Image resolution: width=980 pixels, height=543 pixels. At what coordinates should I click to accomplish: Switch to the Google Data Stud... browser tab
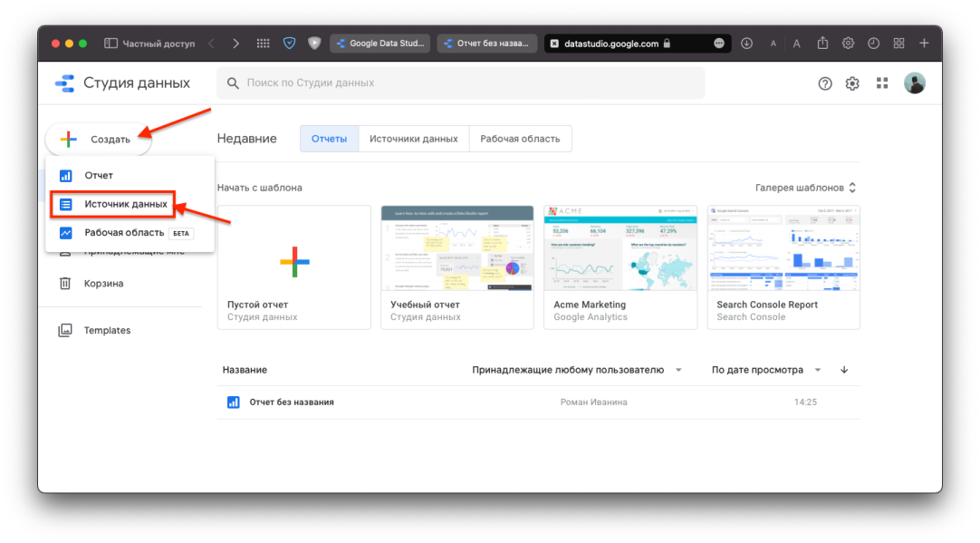click(380, 44)
